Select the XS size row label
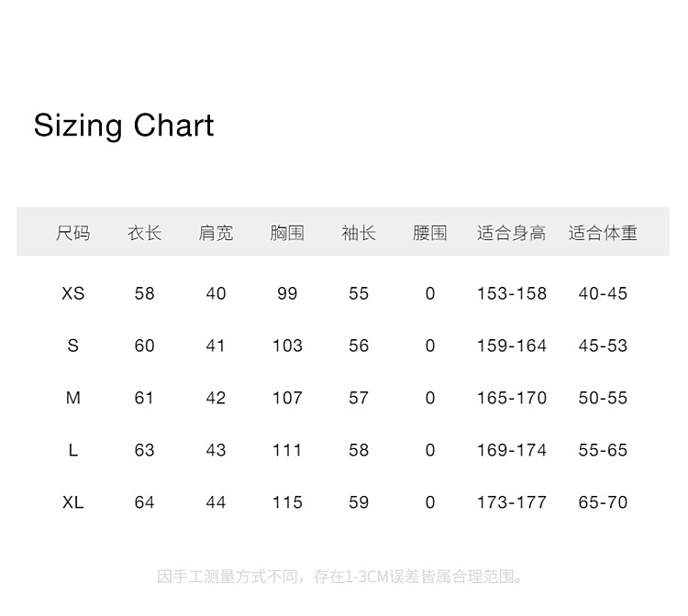 (x=73, y=293)
